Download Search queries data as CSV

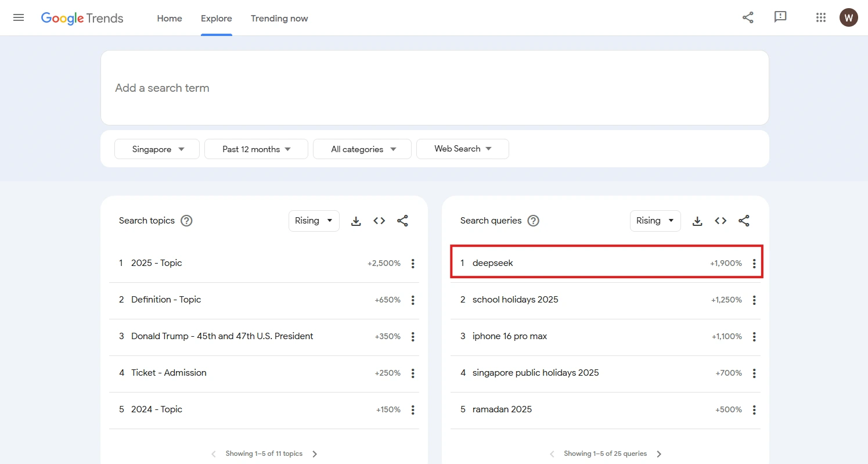697,221
